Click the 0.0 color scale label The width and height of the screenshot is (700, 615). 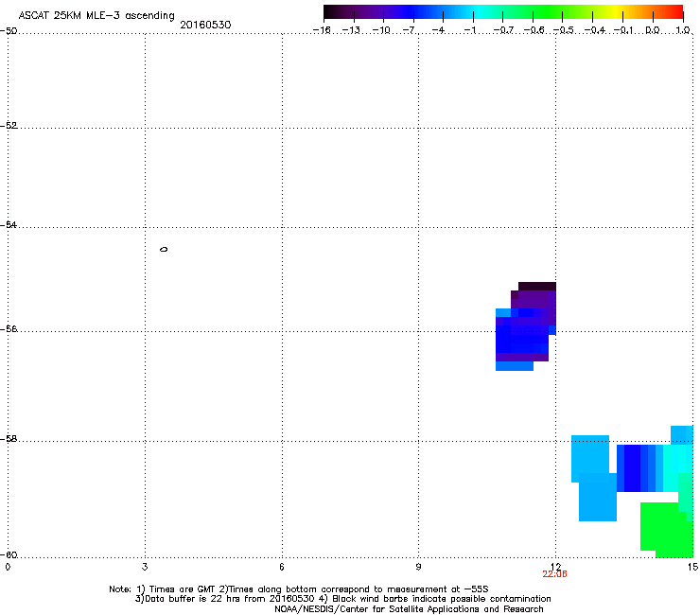click(653, 30)
